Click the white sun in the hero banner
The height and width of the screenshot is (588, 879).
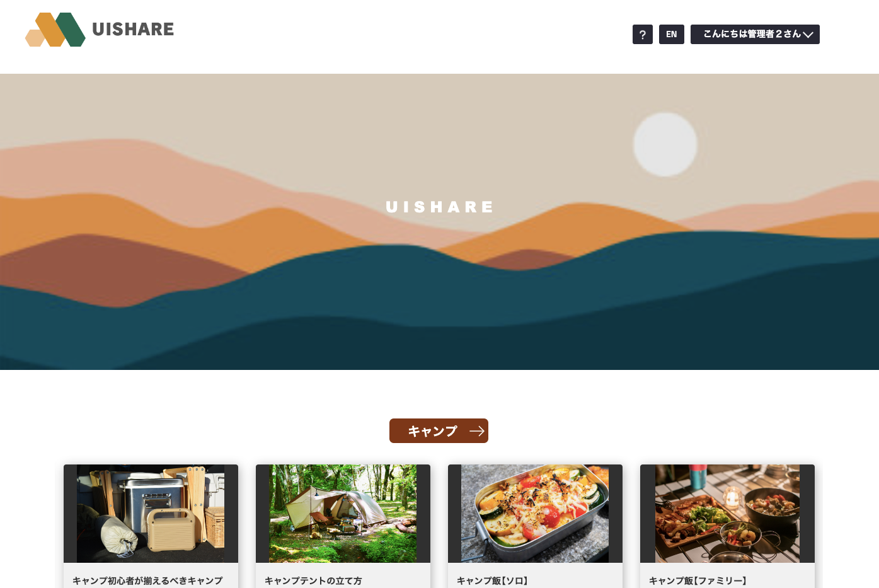[x=665, y=144]
